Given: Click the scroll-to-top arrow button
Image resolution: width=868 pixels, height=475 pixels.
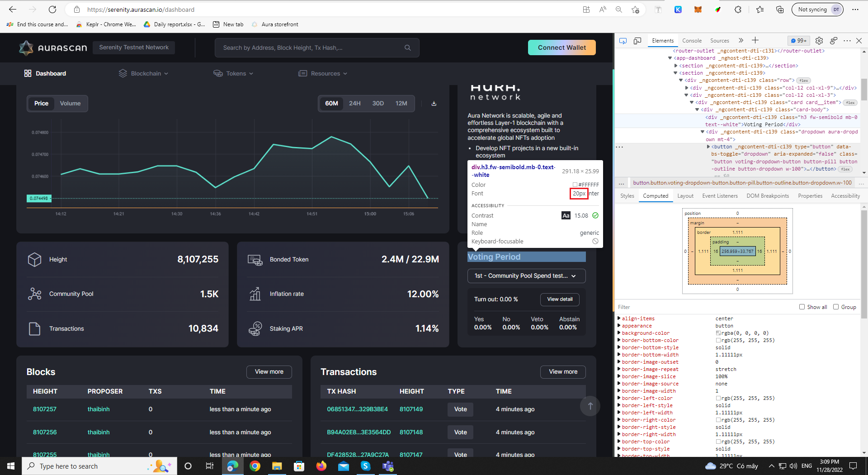Looking at the screenshot, I should pos(590,406).
